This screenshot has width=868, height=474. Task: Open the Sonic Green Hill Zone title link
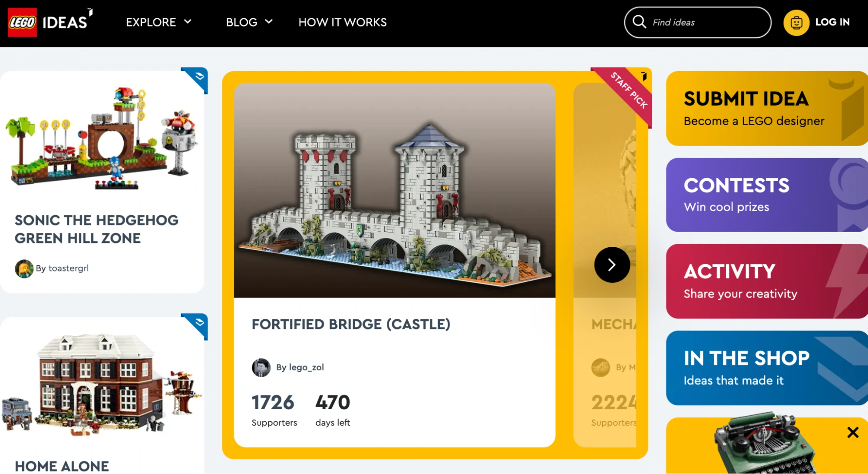pos(96,229)
